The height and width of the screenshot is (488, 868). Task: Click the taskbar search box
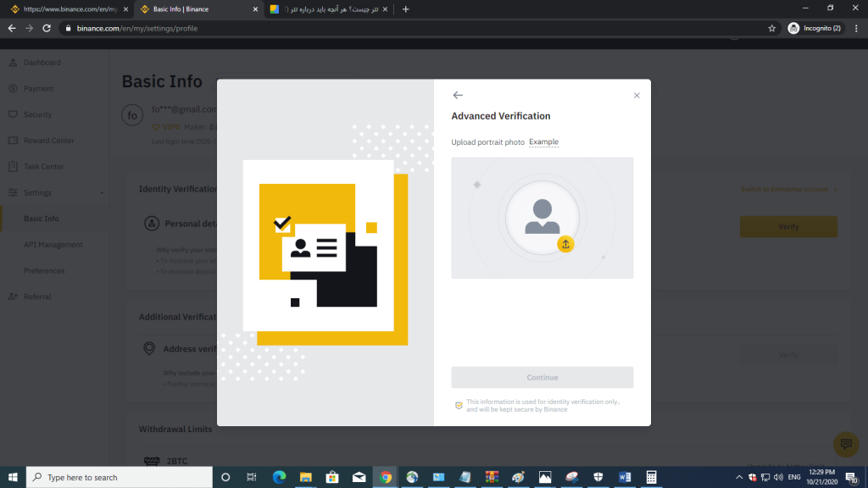tap(119, 477)
